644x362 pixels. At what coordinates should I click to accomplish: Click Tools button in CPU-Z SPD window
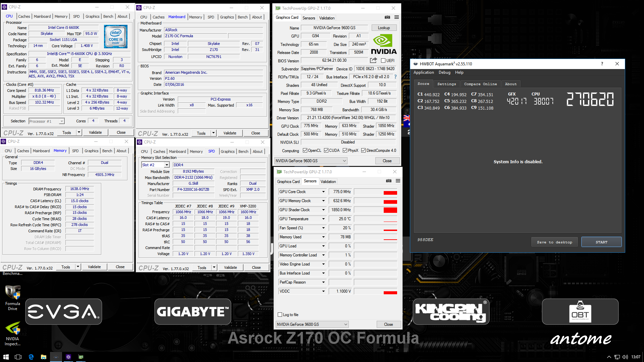tap(202, 267)
